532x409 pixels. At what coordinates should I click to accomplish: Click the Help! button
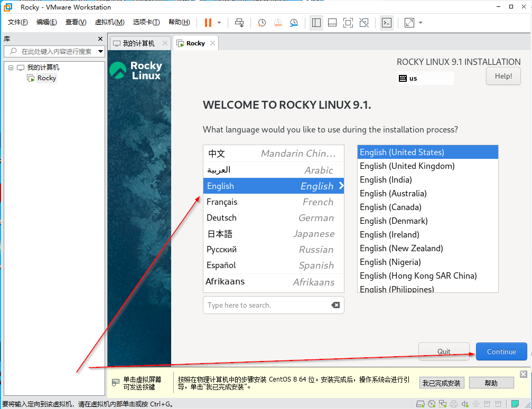click(x=503, y=76)
